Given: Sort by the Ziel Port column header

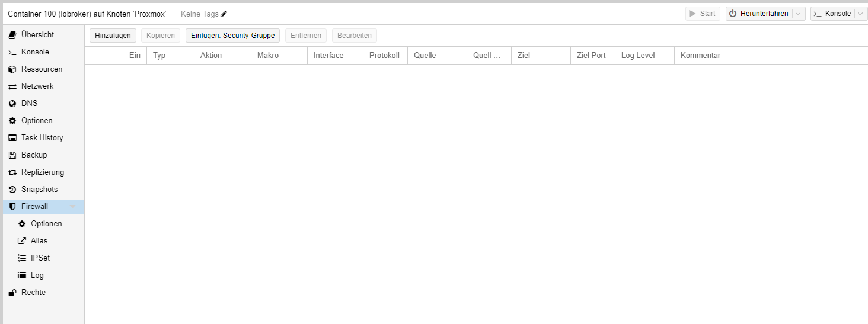Looking at the screenshot, I should (592, 56).
